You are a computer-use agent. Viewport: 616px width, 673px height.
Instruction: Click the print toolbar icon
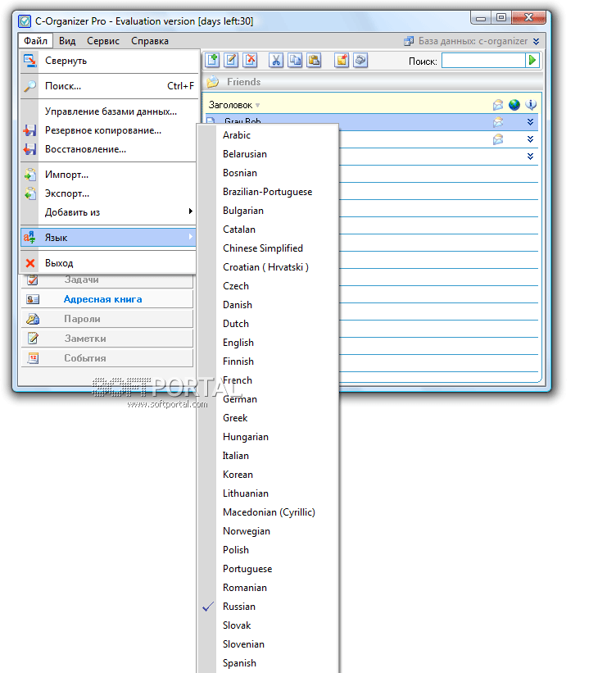(x=360, y=61)
